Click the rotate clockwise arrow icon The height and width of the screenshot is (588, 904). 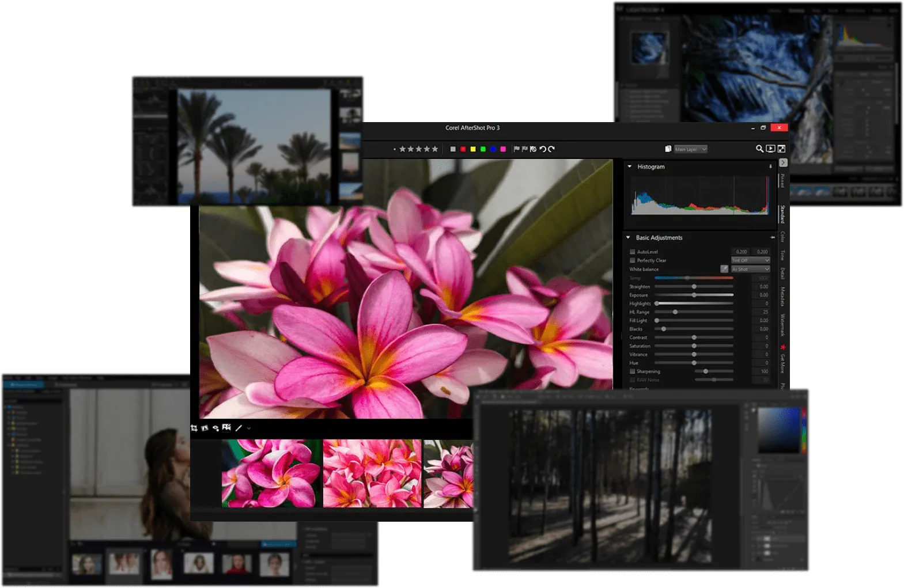tap(551, 149)
